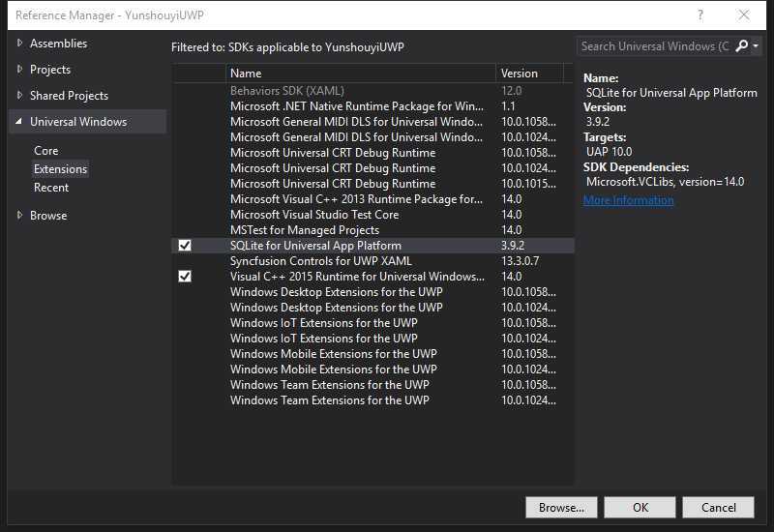Click the OK button
Viewport: 774px width, 532px height.
[640, 507]
